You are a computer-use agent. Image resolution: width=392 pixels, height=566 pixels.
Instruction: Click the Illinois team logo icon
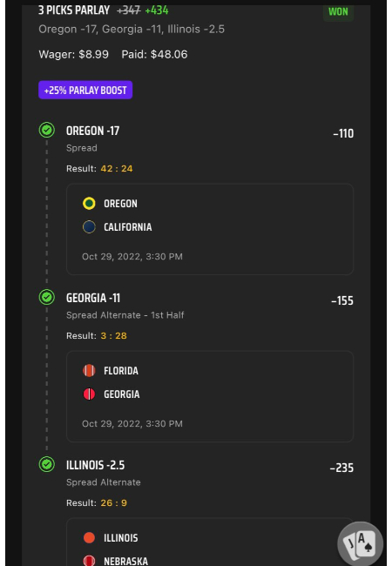tap(89, 538)
